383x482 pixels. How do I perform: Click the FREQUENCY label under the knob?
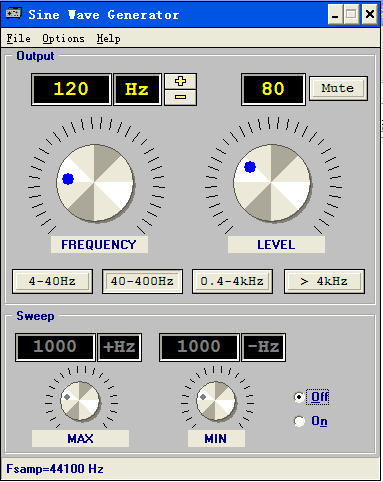pyautogui.click(x=99, y=245)
